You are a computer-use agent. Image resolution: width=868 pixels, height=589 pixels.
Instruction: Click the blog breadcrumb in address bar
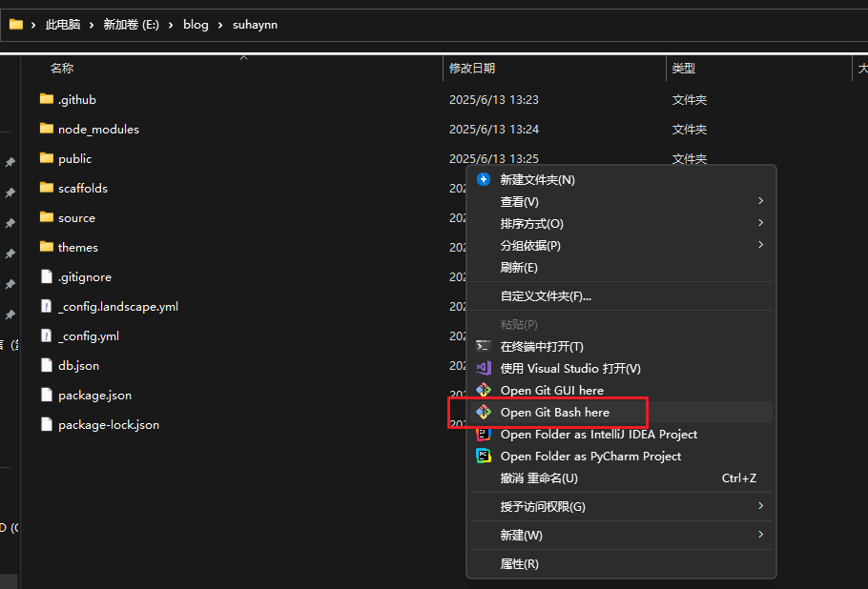point(196,25)
